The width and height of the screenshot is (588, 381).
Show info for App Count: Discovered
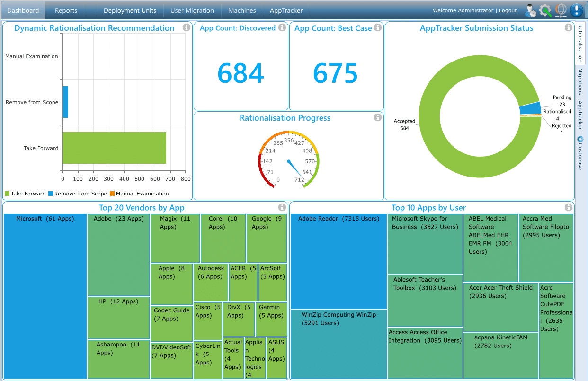pyautogui.click(x=282, y=28)
